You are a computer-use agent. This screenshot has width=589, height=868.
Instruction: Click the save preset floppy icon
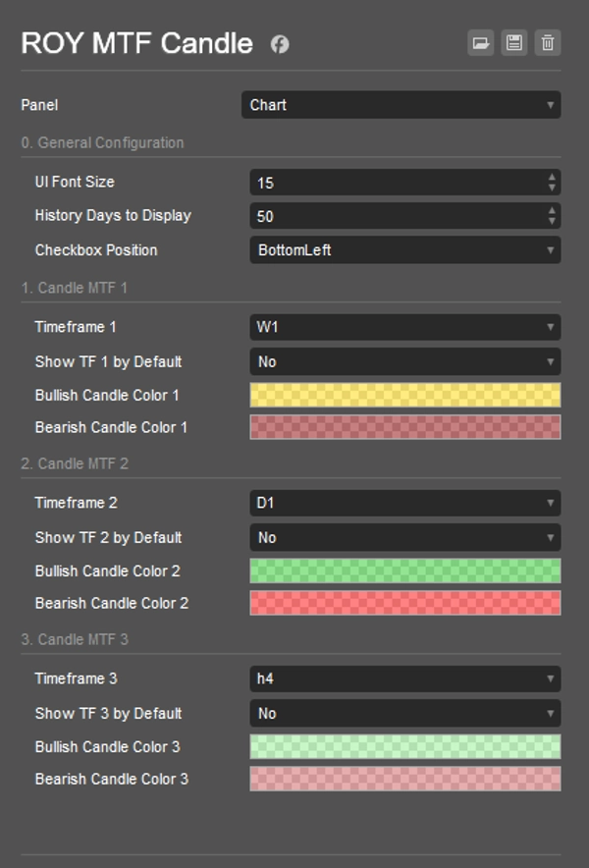coord(513,42)
